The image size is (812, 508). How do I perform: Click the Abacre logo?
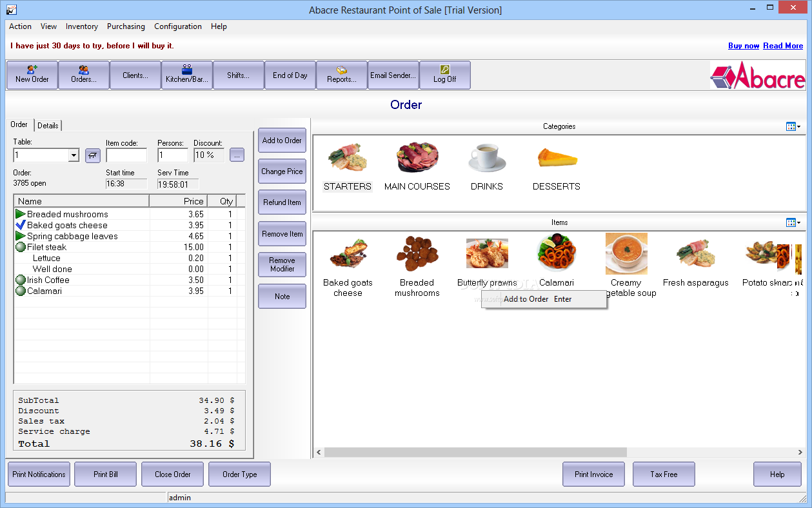pos(758,75)
